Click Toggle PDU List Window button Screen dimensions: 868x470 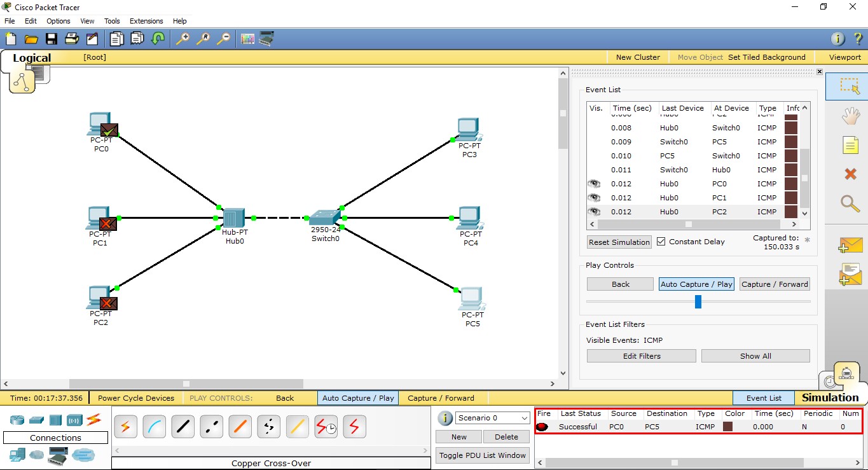pyautogui.click(x=483, y=455)
